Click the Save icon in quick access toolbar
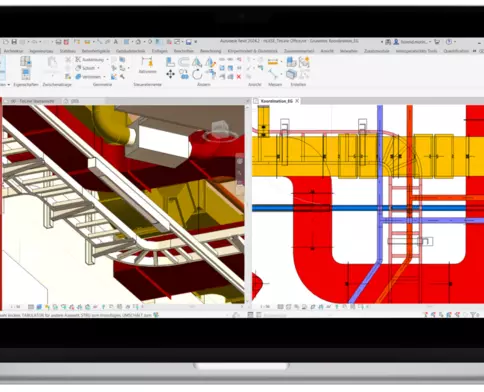This screenshot has width=484, height=392. [x=14, y=42]
